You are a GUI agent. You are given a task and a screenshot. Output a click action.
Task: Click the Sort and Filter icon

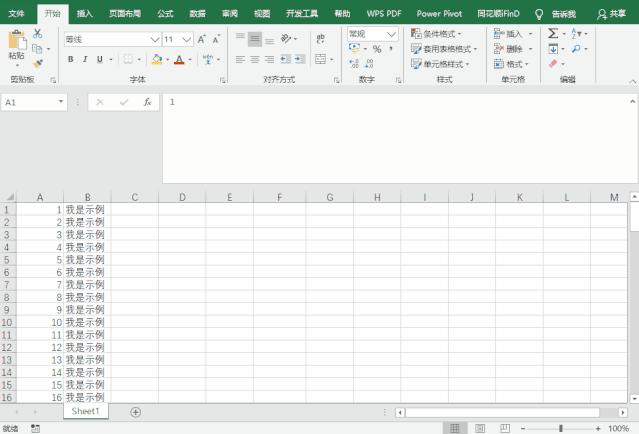tap(576, 33)
